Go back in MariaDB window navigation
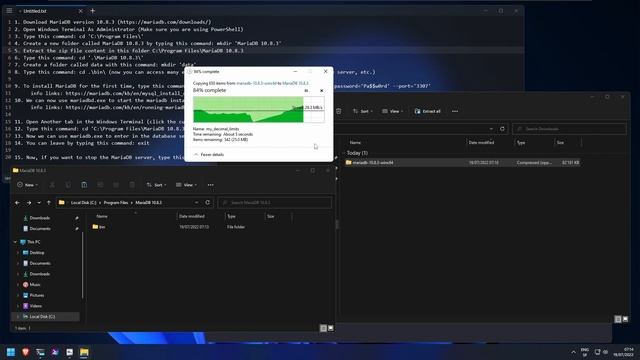 (x=17, y=202)
